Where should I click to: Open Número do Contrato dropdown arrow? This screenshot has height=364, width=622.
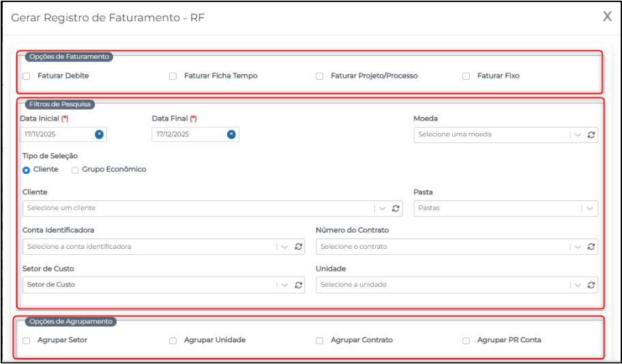point(578,247)
